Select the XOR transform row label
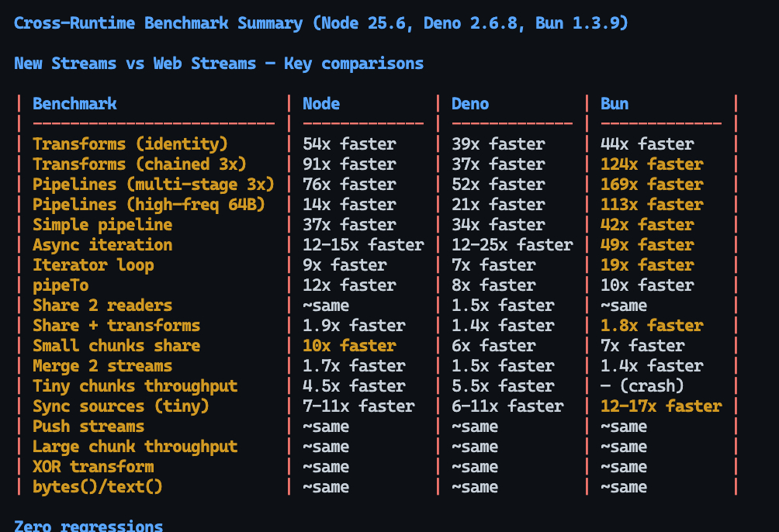The image size is (779, 532). (93, 466)
